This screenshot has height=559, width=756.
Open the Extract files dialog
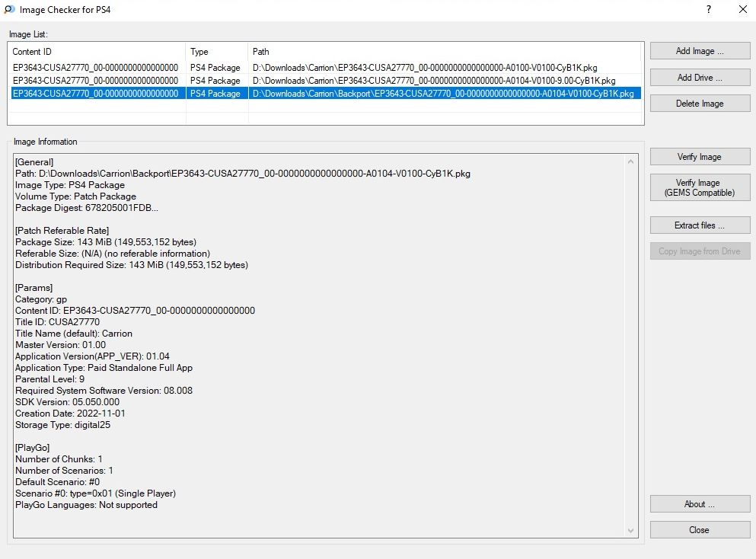coord(700,225)
